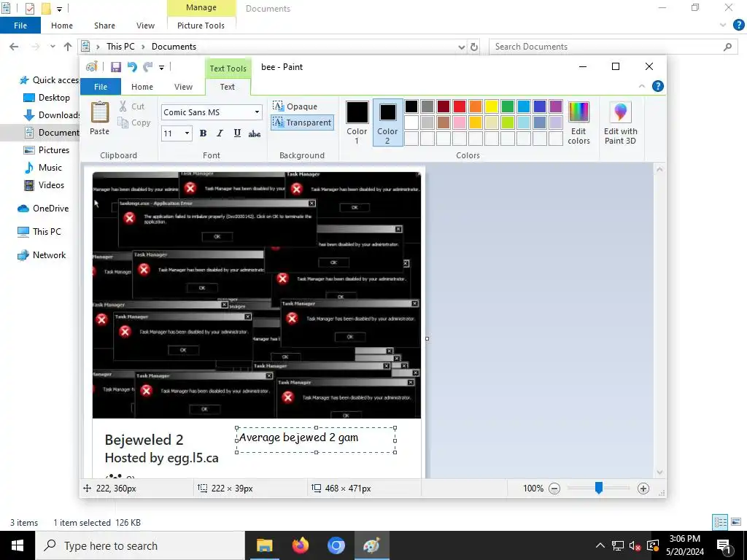747x560 pixels.
Task: Open the notifications action center icon
Action: (x=724, y=545)
